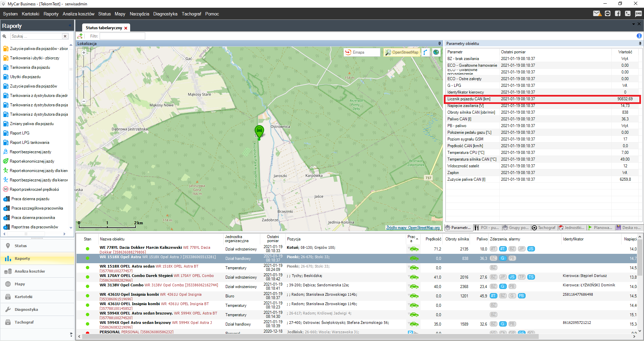Click the globe icon on map
The width and height of the screenshot is (644, 341).
click(436, 52)
